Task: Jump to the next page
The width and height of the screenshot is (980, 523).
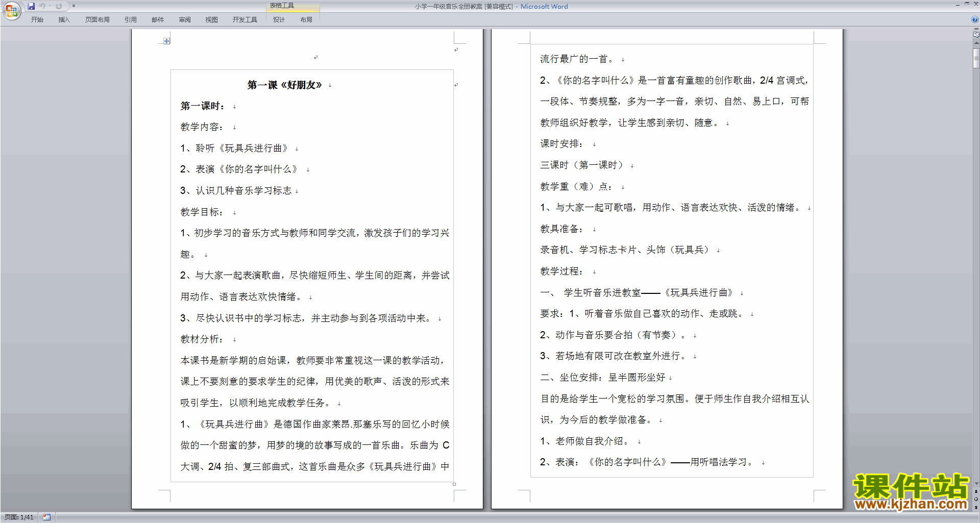Action: tap(976, 507)
